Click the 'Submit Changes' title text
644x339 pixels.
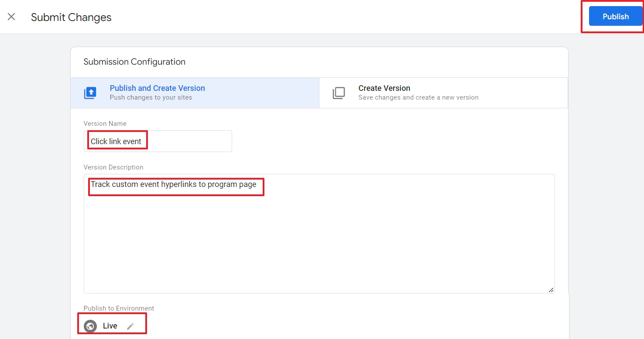[71, 17]
